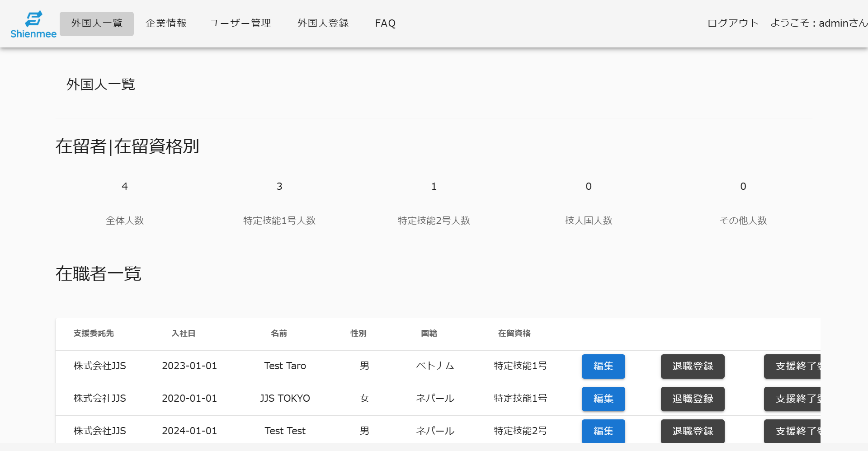Click 支援終了 button in JJS TOKYO row
Screen dimensions: 868x451
792,399
